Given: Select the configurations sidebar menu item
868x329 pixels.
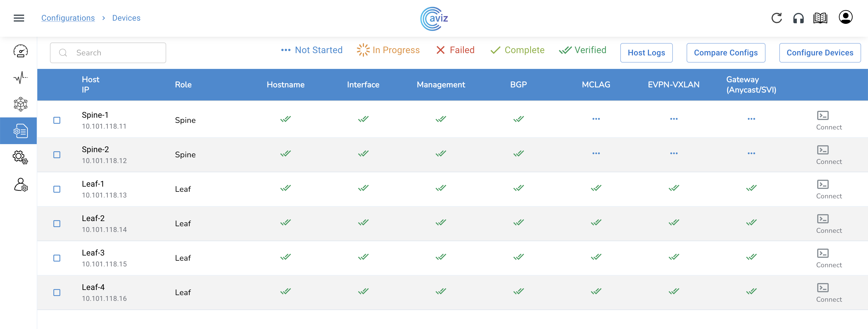Looking at the screenshot, I should (x=19, y=131).
